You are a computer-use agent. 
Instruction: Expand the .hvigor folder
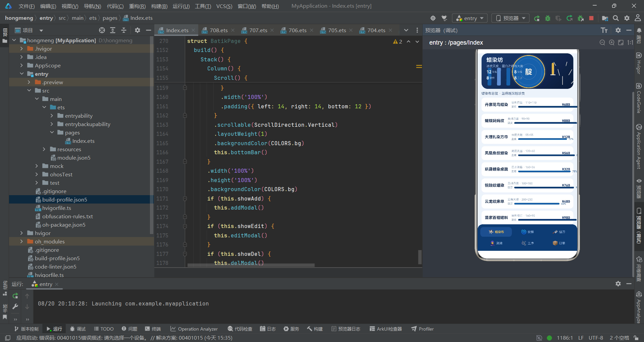coord(21,49)
